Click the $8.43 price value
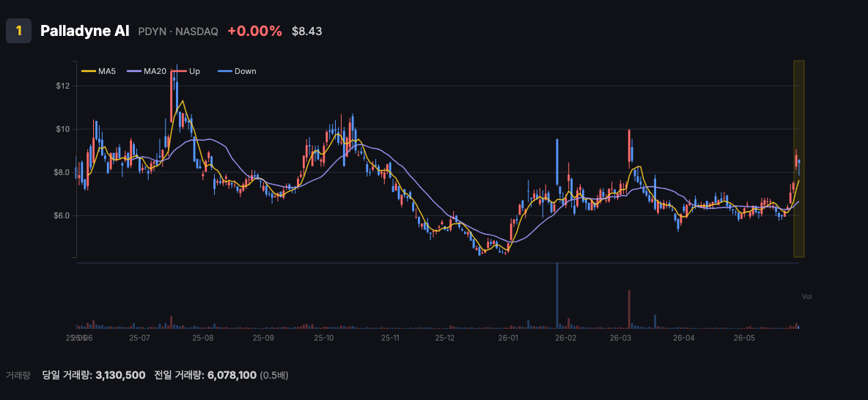The image size is (868, 400). click(x=306, y=32)
